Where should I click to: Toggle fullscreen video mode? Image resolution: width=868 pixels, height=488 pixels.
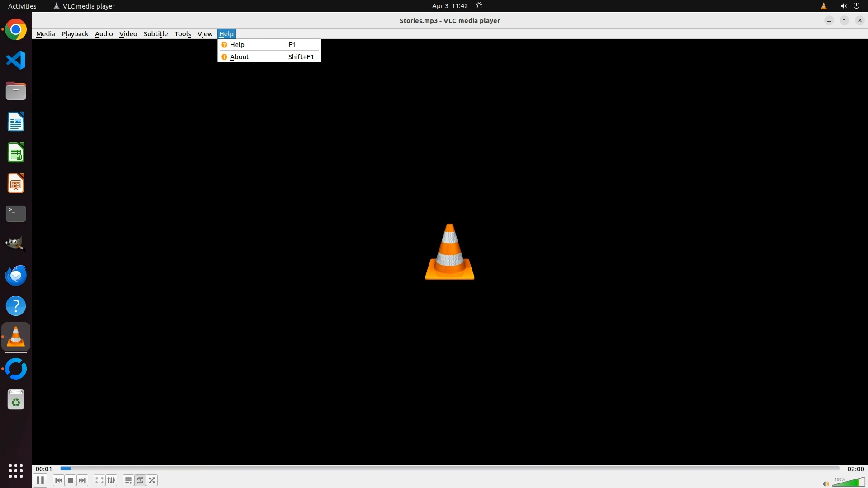99,480
